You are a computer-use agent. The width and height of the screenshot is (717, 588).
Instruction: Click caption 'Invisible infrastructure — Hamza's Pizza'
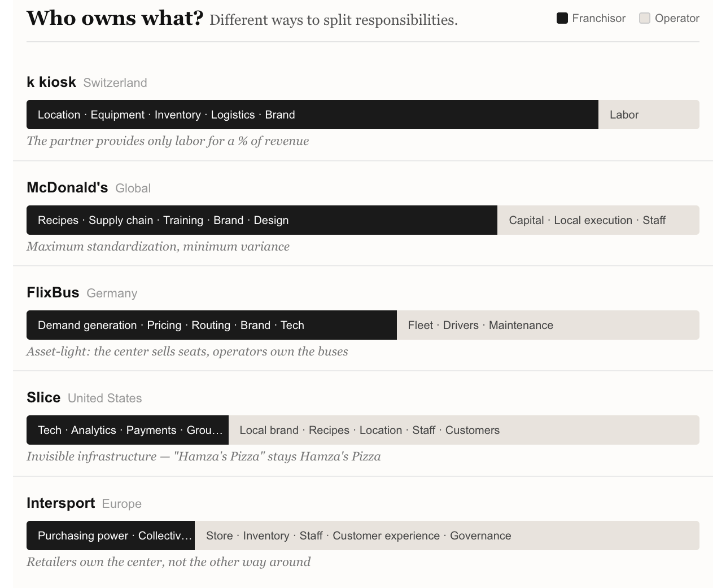click(x=204, y=456)
